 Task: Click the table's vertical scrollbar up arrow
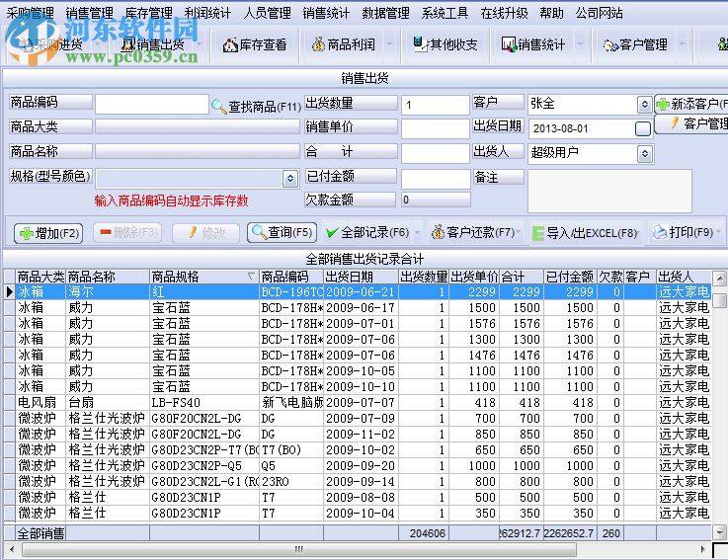coord(720,279)
